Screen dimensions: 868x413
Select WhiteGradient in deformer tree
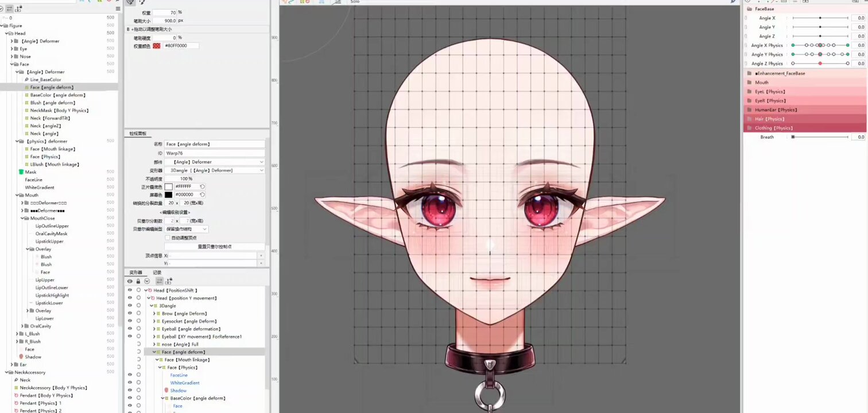coord(185,383)
